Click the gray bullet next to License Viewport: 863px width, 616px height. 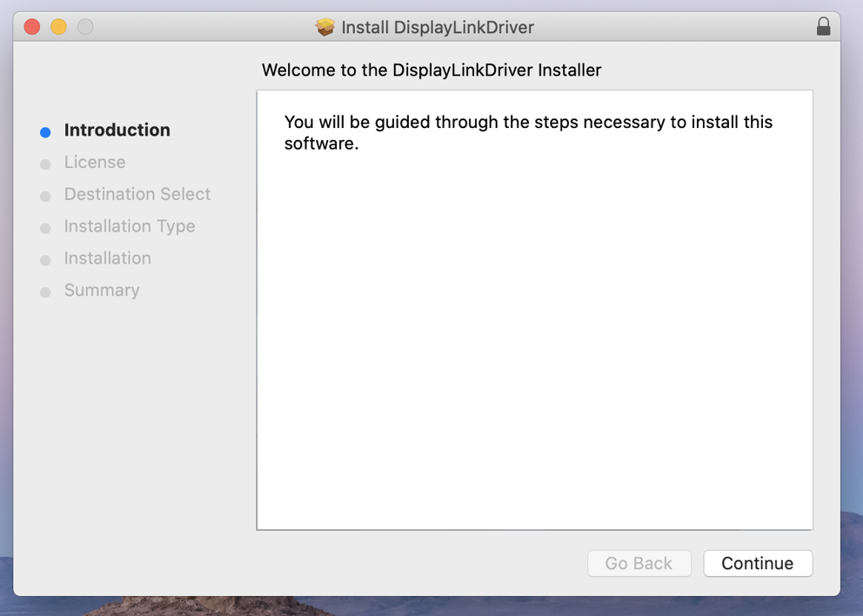point(45,164)
